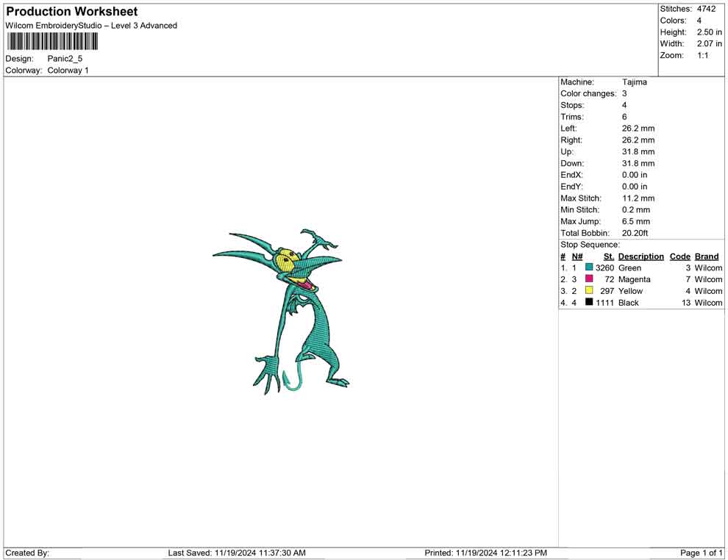Click the Total Bobbin value '20.20ft'
This screenshot has height=560, width=728.
pyautogui.click(x=635, y=233)
